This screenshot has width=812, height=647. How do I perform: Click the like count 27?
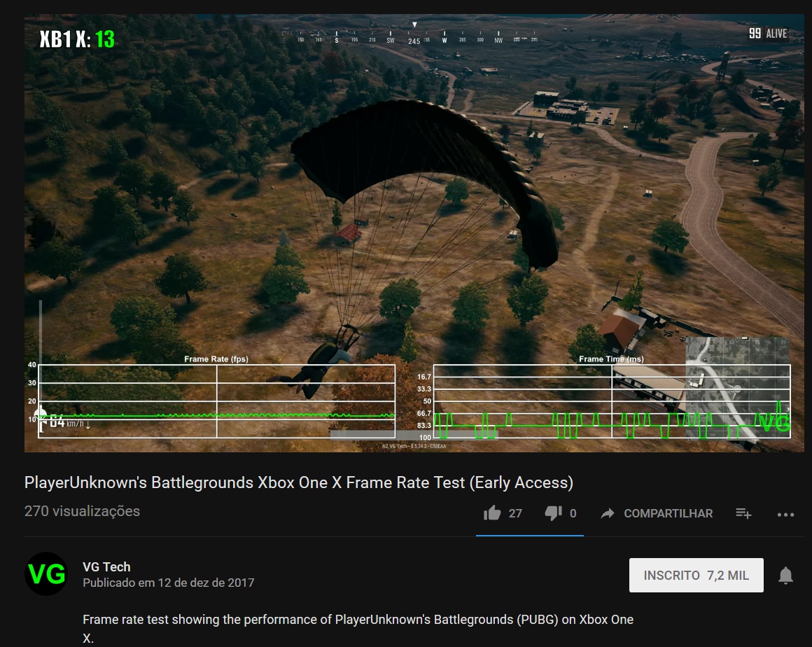coord(515,513)
